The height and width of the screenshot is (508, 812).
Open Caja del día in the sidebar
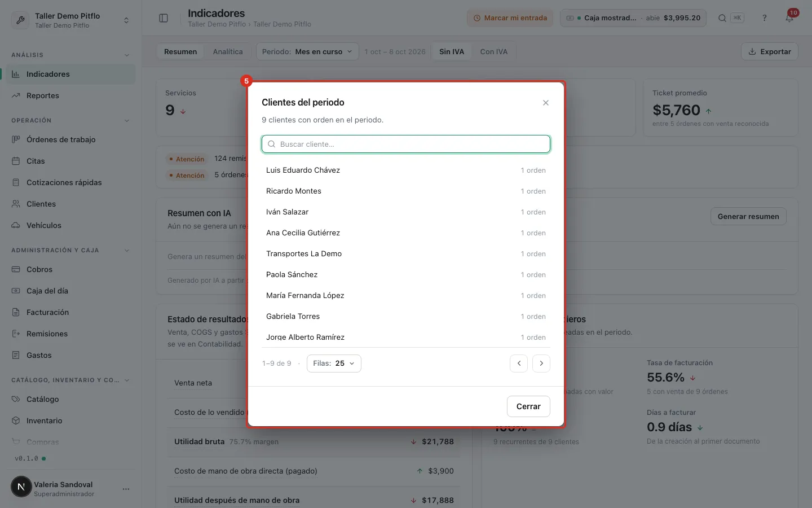click(71, 291)
